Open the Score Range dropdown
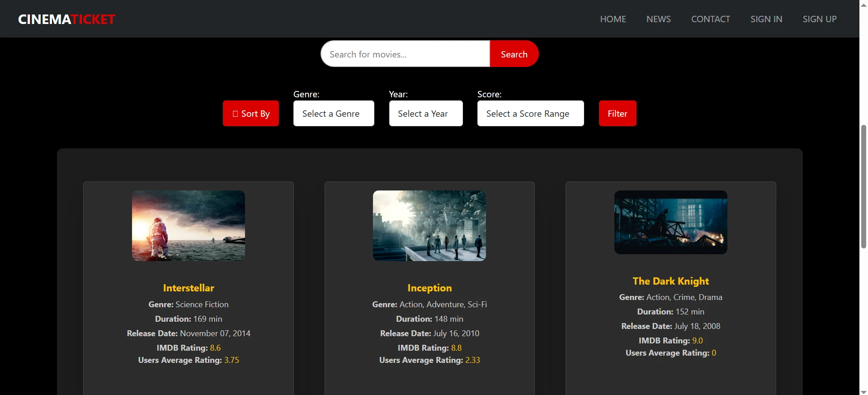 pos(530,114)
